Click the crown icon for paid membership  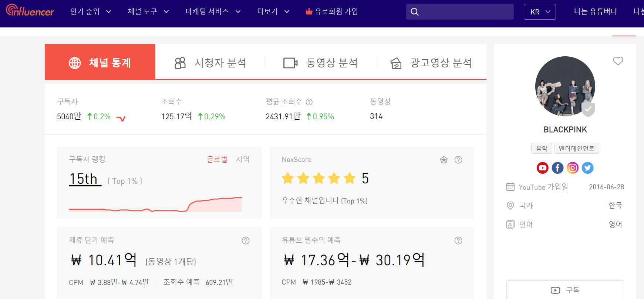point(309,11)
